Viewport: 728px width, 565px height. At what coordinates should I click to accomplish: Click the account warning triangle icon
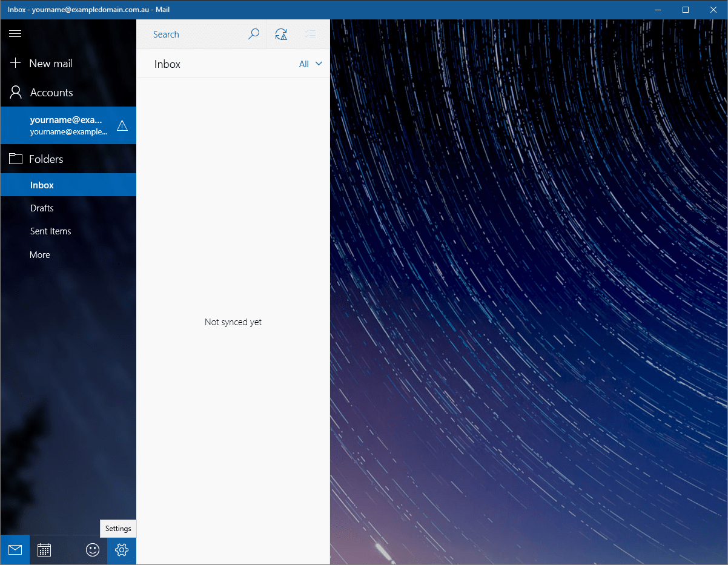pos(122,125)
